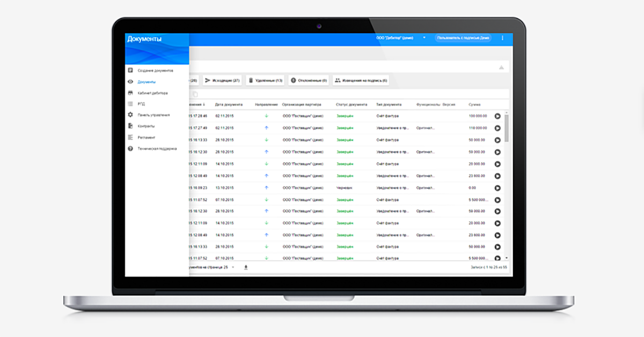Toggle the Отклонённые (0) filter
Image resolution: width=644 pixels, height=337 pixels.
click(310, 79)
